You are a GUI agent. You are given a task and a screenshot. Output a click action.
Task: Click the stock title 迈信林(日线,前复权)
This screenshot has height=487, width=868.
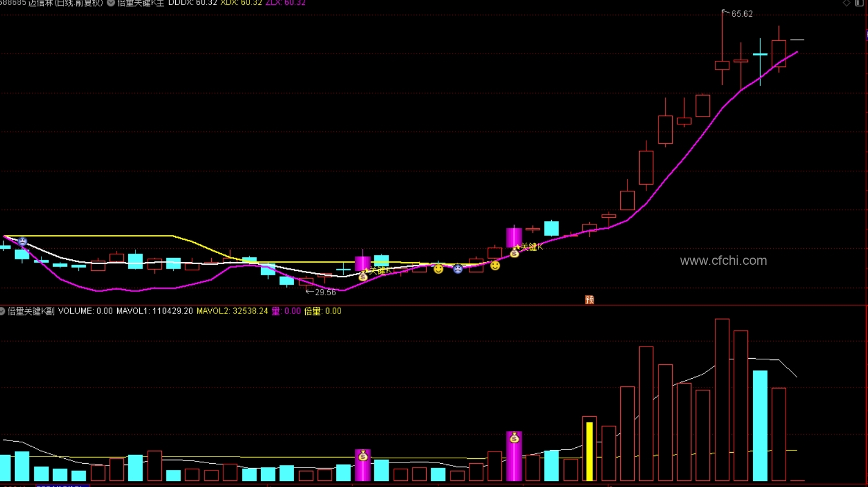[65, 3]
